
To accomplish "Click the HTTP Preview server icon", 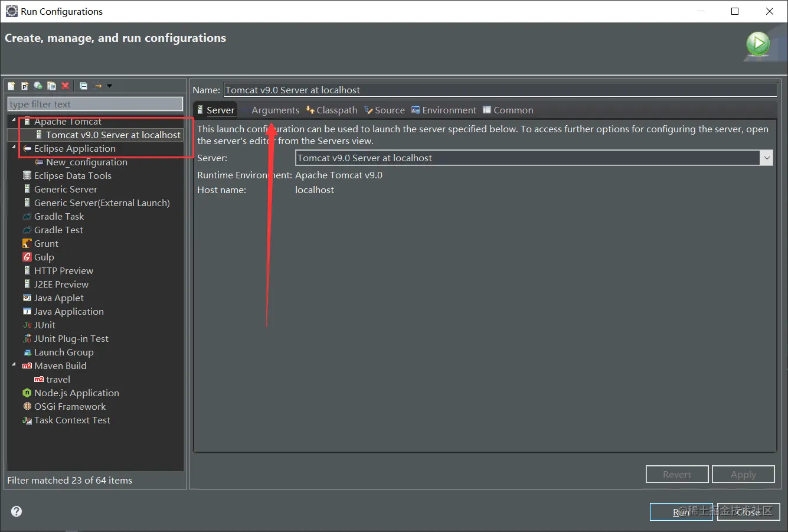I will tap(27, 270).
